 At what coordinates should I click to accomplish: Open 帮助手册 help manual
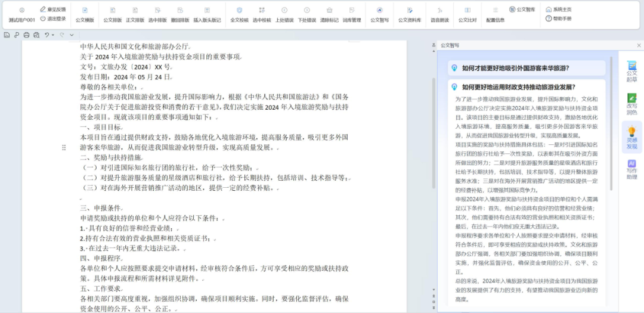click(x=558, y=18)
